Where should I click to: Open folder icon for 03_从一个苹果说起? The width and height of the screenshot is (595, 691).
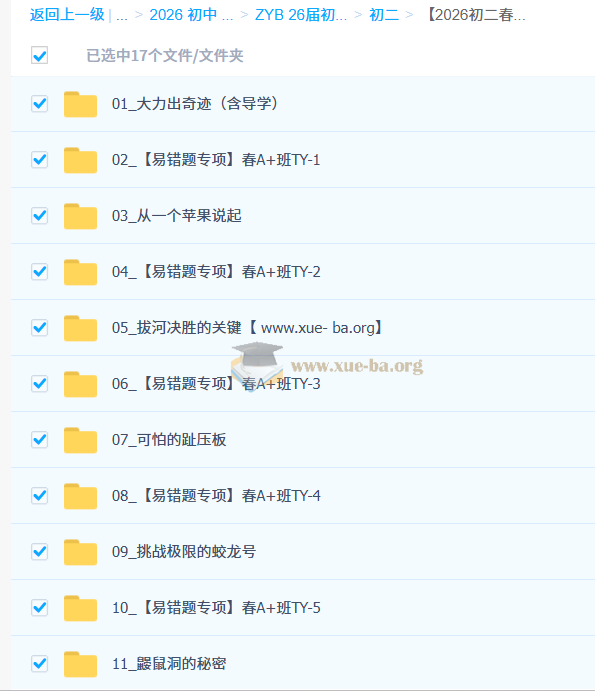click(80, 216)
